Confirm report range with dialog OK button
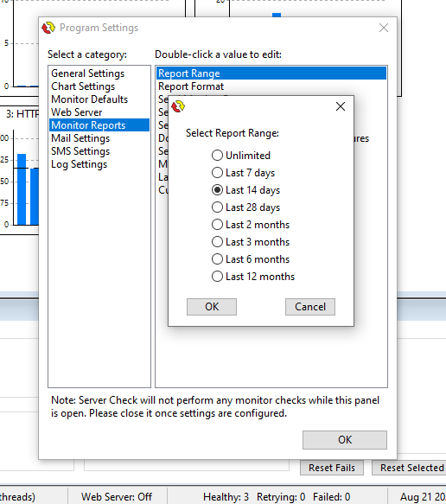Viewport: 446px width, 504px height. pos(212,307)
